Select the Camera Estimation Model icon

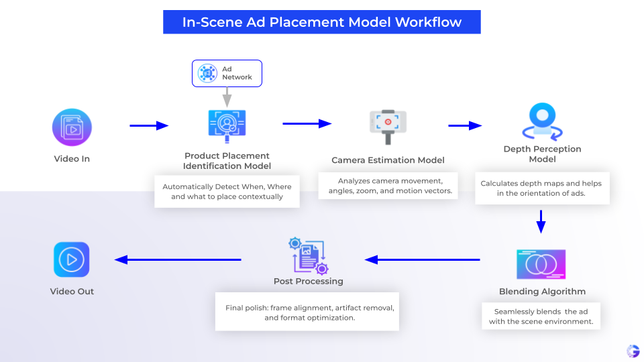[387, 126]
